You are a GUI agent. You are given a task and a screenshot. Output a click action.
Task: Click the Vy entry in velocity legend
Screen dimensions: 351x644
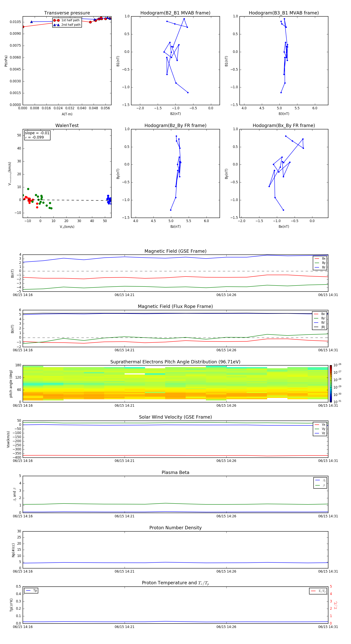pos(320,429)
